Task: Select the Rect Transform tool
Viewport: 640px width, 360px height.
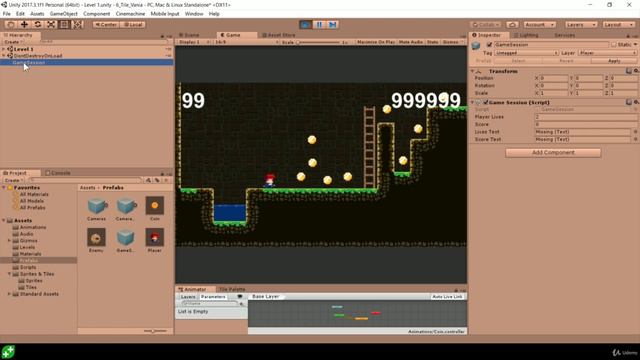Action: point(64,24)
